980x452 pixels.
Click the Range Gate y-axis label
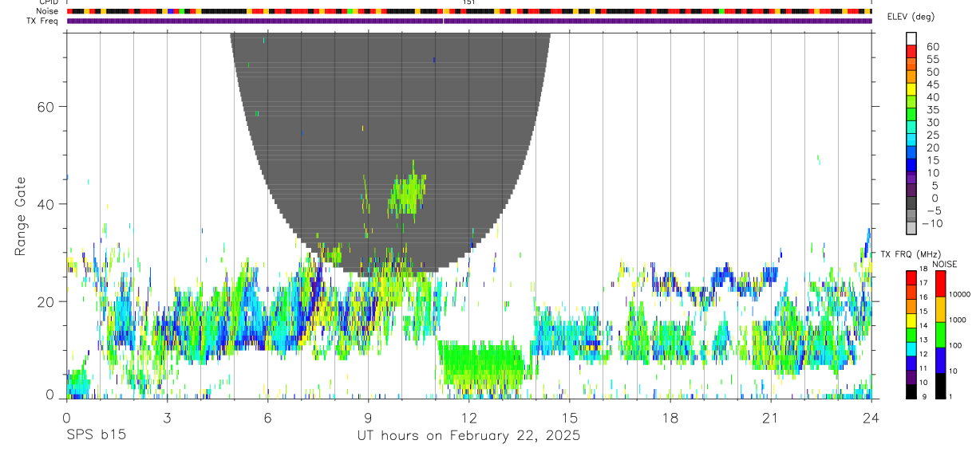20,216
